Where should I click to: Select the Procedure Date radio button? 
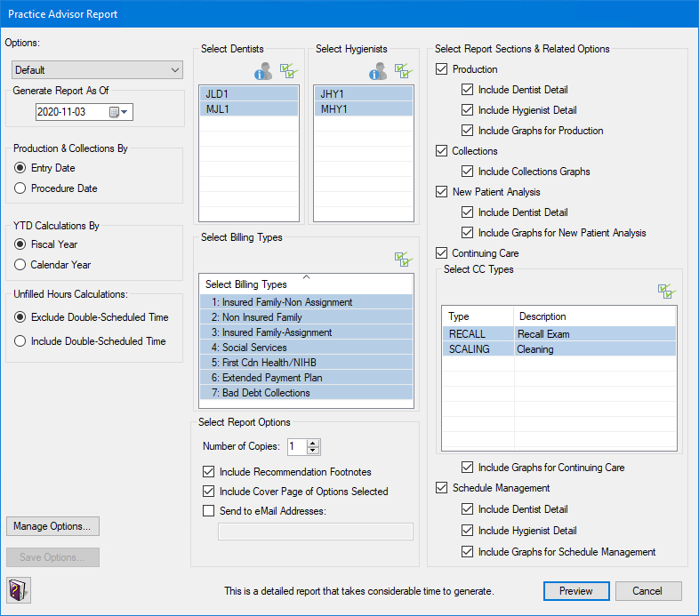pyautogui.click(x=20, y=188)
